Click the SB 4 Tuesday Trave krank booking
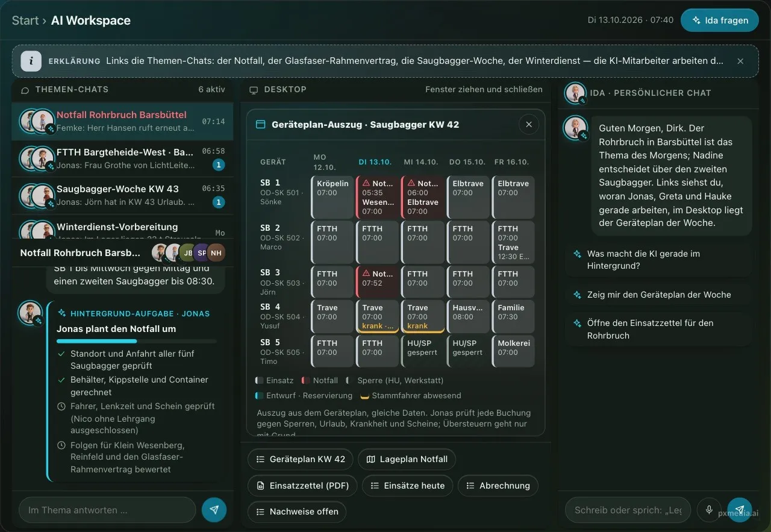771x532 pixels. click(x=378, y=316)
